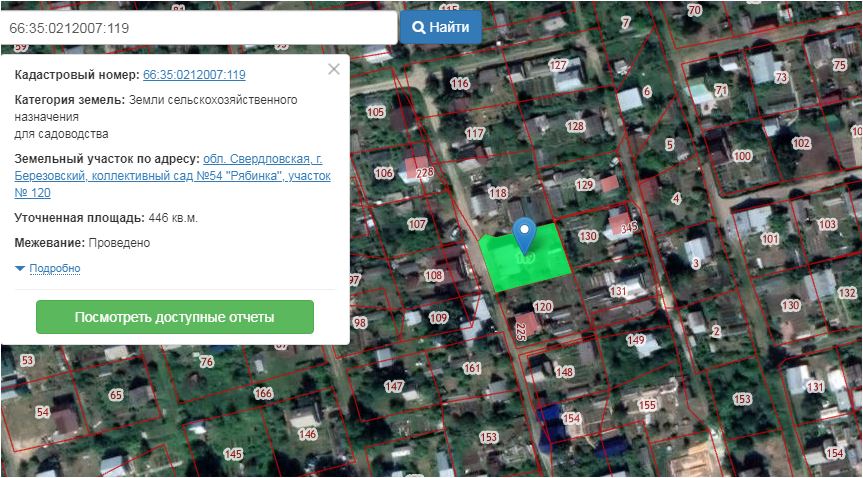
Task: Click parcel number 128 on the map
Action: tap(575, 126)
